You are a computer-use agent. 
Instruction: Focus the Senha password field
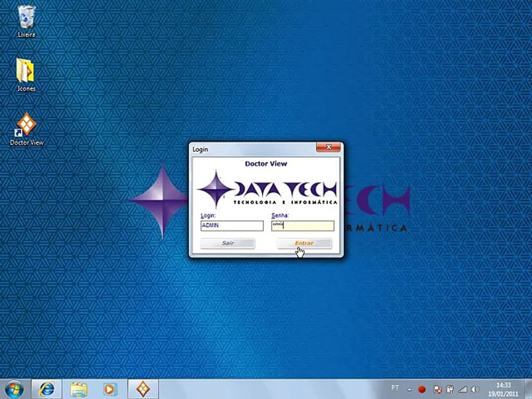tap(303, 226)
